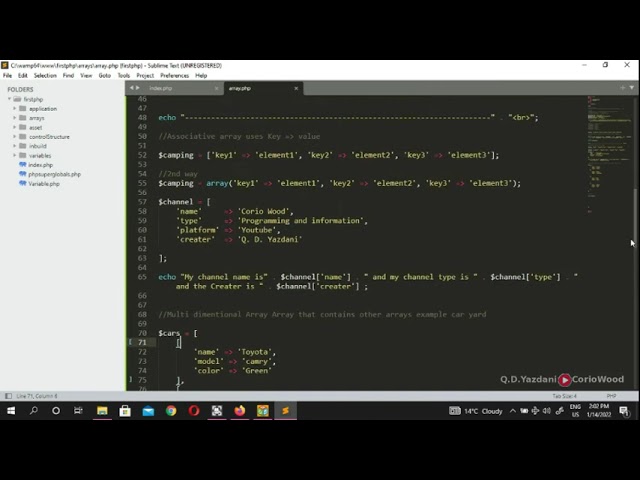Click the Line 71, Column status text

37,396
